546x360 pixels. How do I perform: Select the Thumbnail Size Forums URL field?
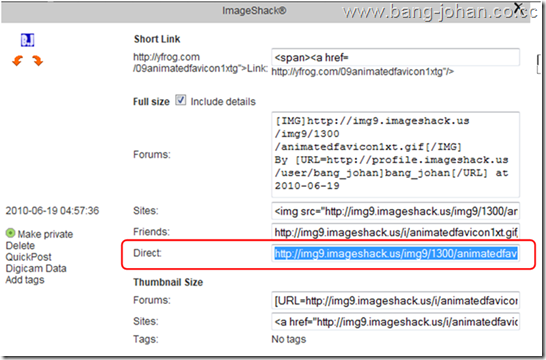(395, 300)
